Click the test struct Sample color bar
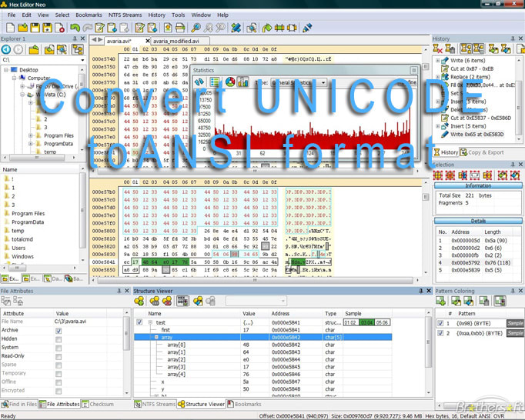525x420 pixels. click(x=367, y=322)
